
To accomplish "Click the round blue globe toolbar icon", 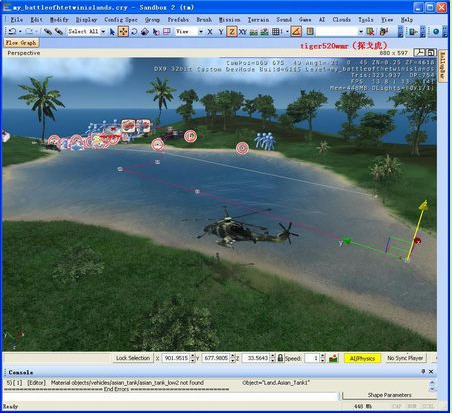I will [436, 32].
